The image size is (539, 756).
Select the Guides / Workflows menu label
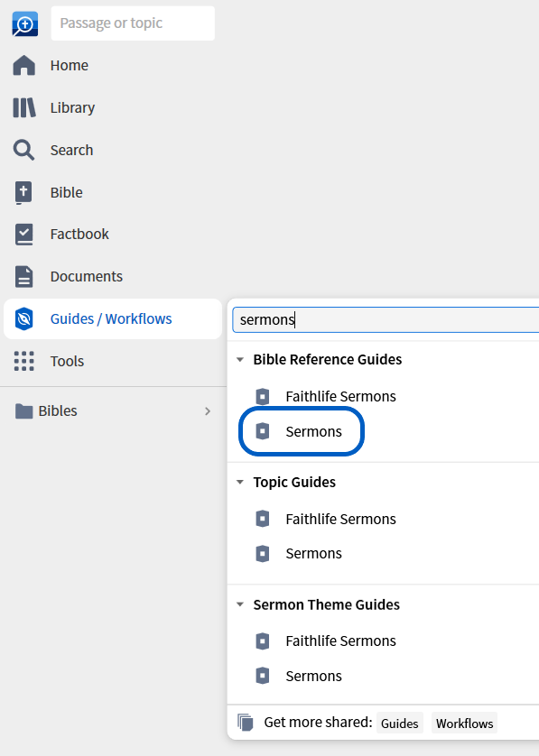point(111,319)
